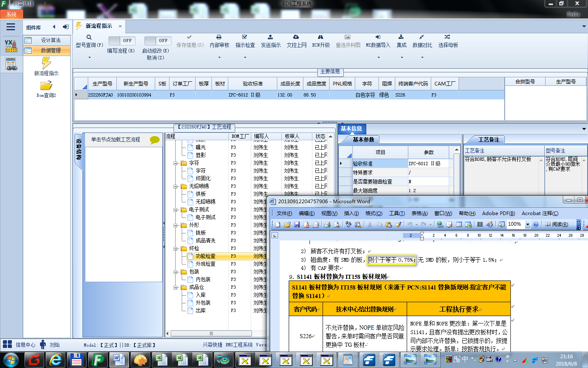Click 阅读(R) button in Word toolbar
Screen dimensions: 588x368
(556, 224)
